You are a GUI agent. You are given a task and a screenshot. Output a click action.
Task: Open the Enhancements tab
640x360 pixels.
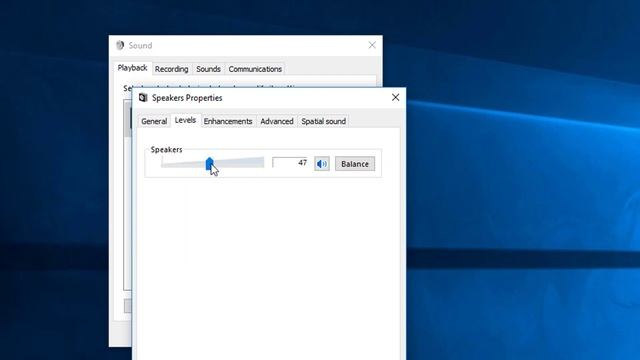pyautogui.click(x=228, y=121)
